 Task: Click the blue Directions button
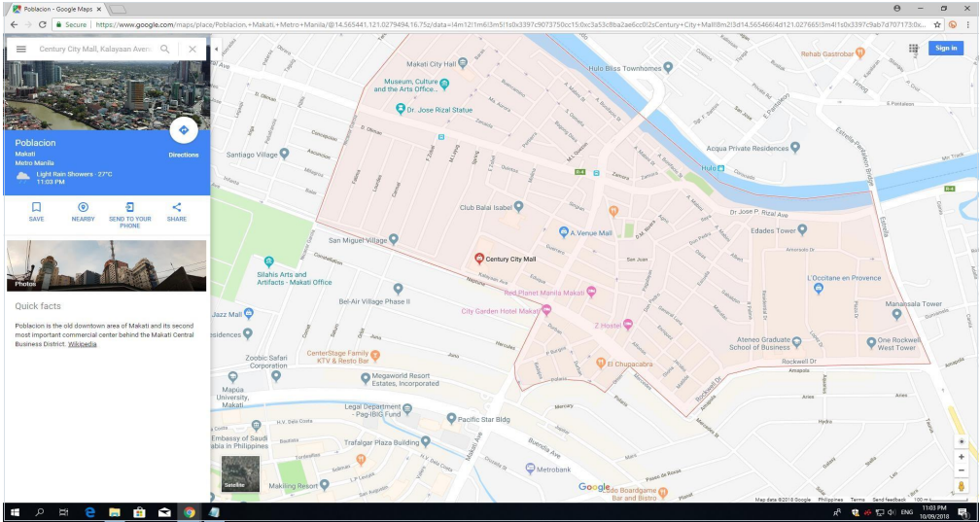[184, 130]
